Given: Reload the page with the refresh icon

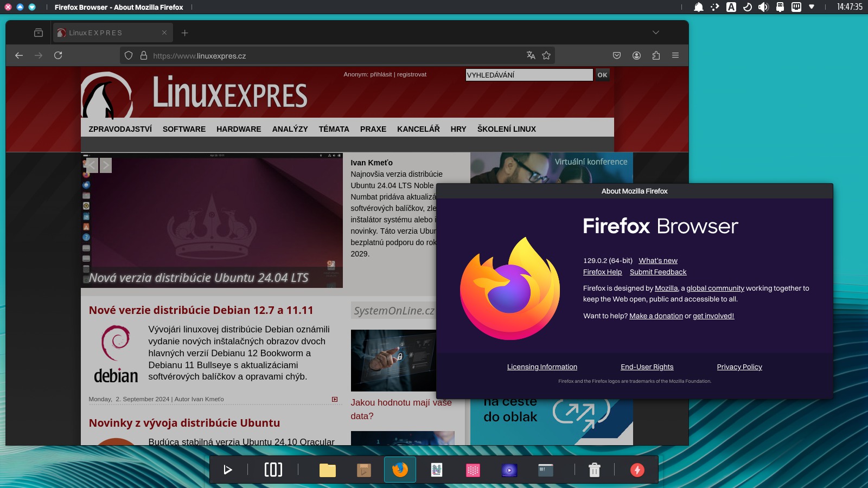Looking at the screenshot, I should [58, 55].
